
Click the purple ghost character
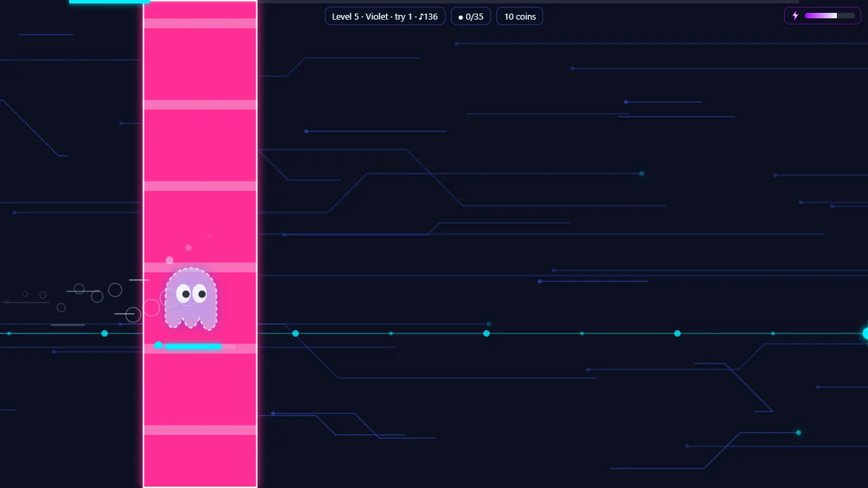191,299
